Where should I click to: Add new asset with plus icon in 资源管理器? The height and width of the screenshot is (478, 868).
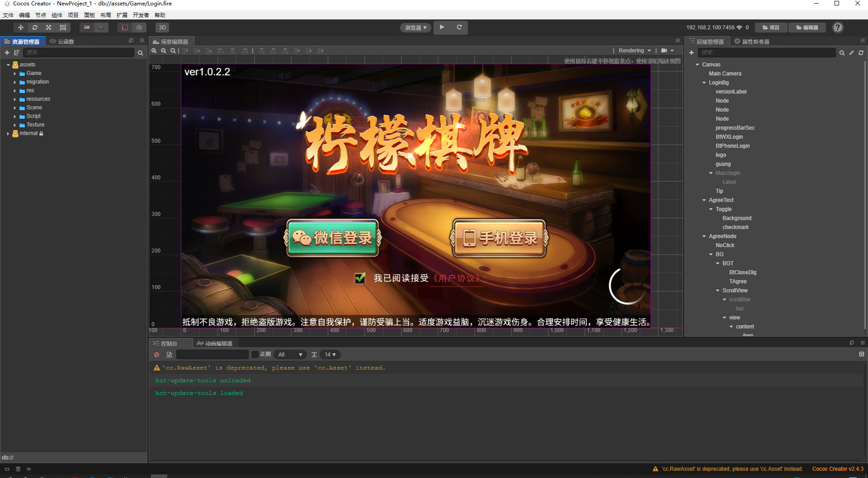[x=7, y=53]
